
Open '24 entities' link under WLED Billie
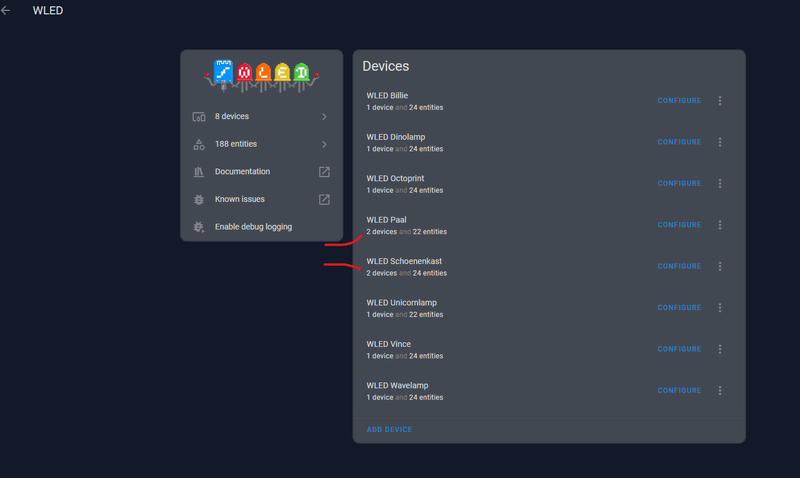pyautogui.click(x=426, y=108)
